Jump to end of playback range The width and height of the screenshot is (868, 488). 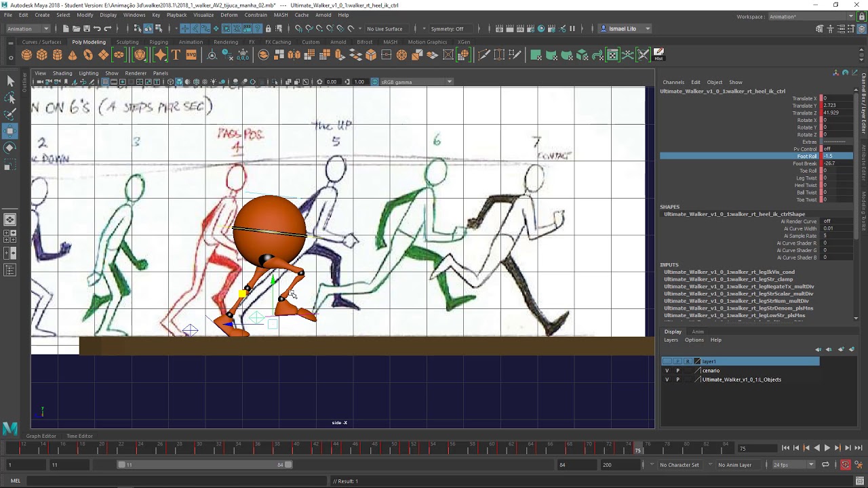tap(859, 448)
